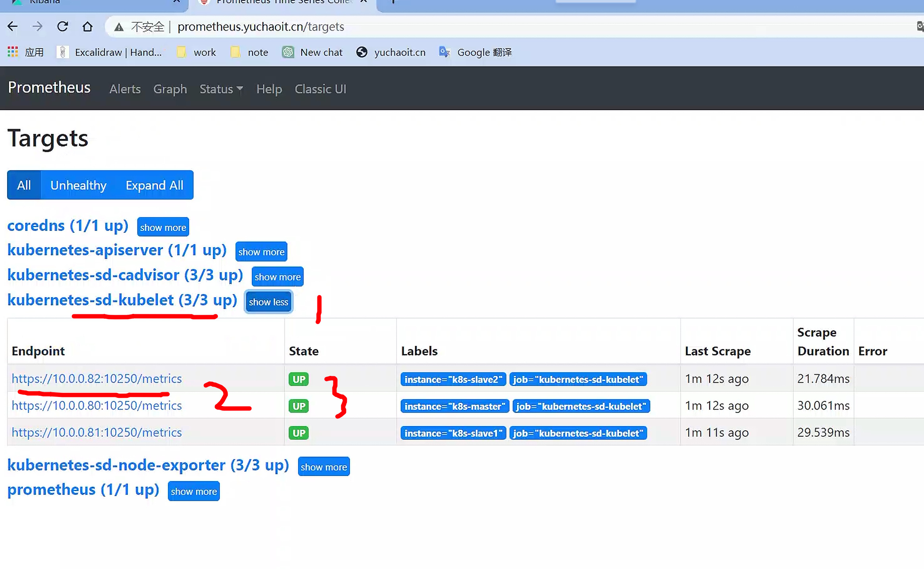Screen dimensions: 924x569
Task: Select the All targets filter
Action: pyautogui.click(x=24, y=185)
